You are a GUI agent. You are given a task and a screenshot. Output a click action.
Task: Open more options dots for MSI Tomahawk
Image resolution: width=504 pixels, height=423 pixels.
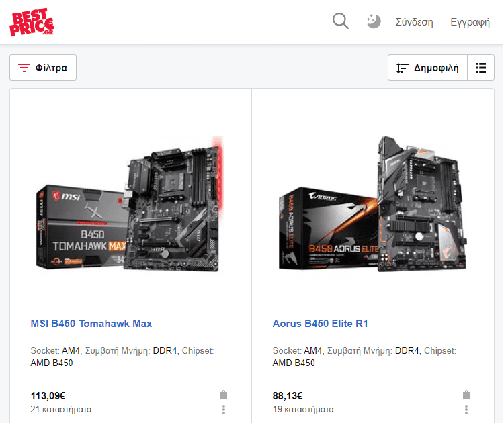point(224,410)
